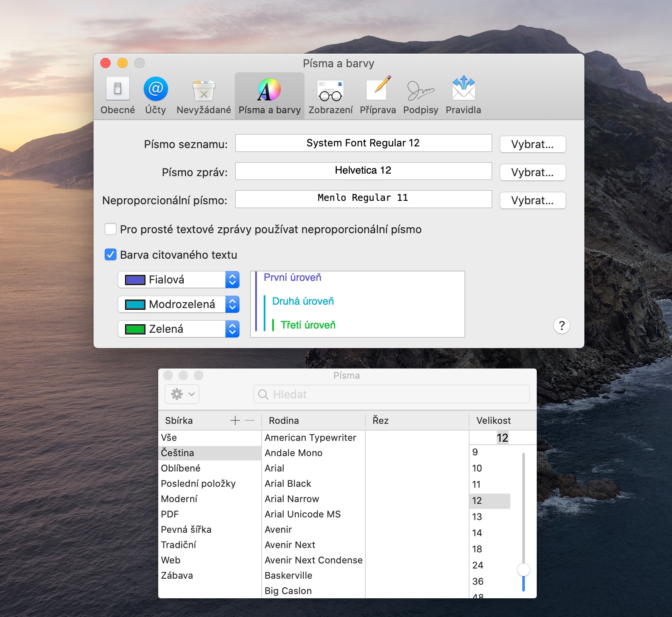
Task: Select Arial Black in the Rodina list
Action: (288, 484)
